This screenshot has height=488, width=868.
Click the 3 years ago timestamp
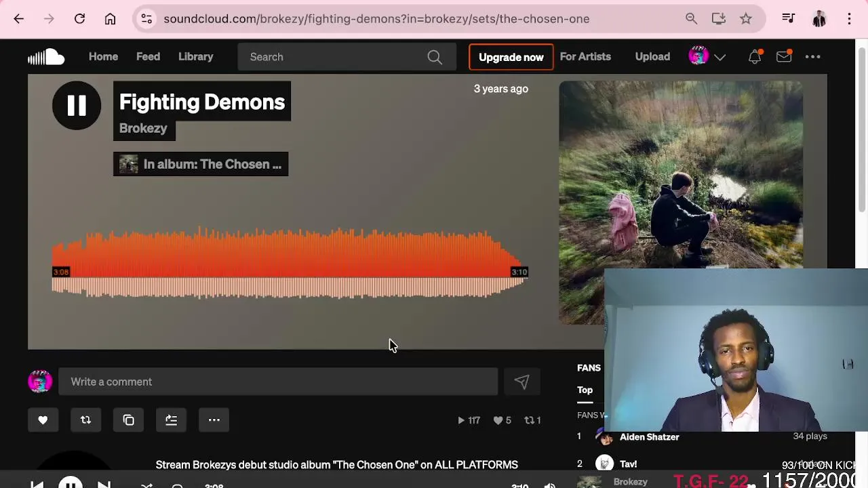coord(500,89)
